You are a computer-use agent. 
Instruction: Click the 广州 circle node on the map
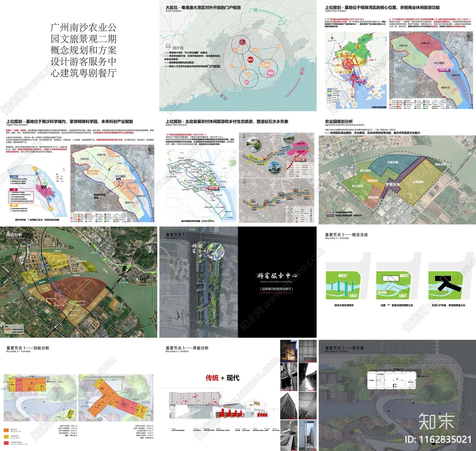(242, 42)
